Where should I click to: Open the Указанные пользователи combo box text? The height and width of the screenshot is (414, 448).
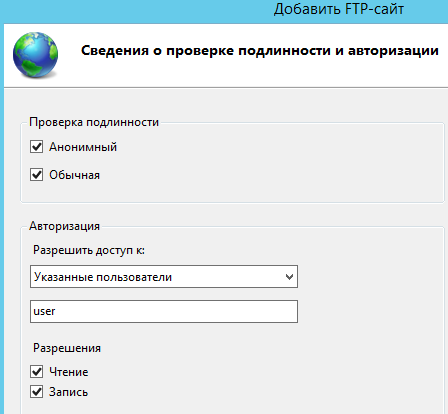pyautogui.click(x=103, y=277)
